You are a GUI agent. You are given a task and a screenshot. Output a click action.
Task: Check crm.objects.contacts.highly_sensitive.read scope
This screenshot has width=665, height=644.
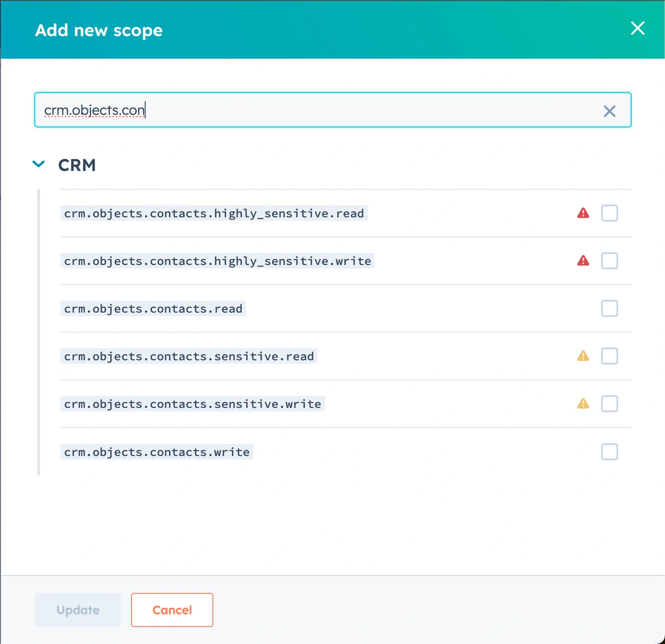tap(610, 213)
